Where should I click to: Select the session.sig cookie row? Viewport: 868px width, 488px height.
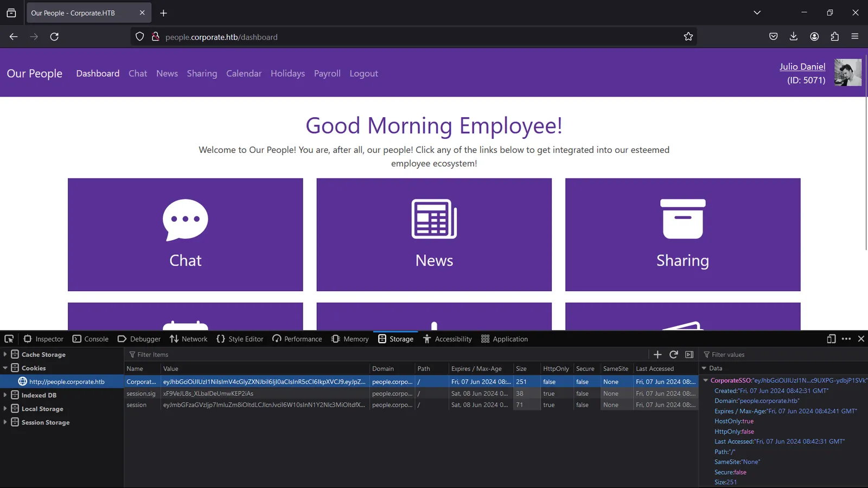411,394
